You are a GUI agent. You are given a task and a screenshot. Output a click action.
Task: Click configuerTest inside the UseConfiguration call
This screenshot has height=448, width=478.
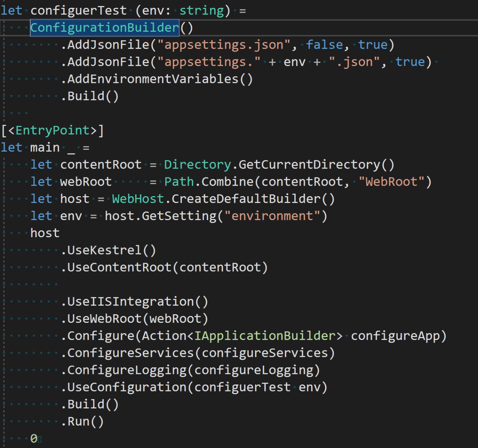[242, 387]
